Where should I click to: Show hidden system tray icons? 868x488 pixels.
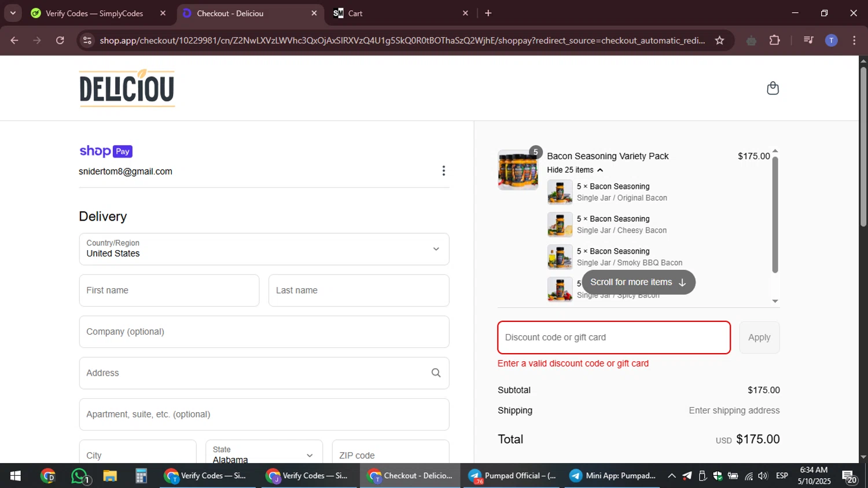[x=671, y=476]
